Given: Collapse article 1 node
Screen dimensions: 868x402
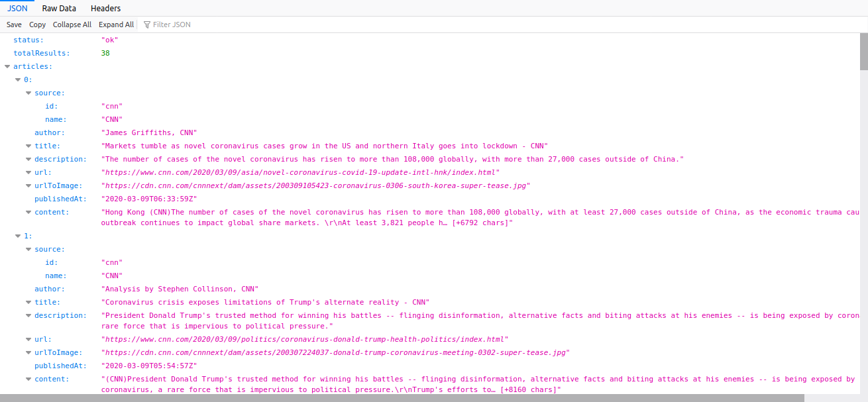Looking at the screenshot, I should (18, 236).
